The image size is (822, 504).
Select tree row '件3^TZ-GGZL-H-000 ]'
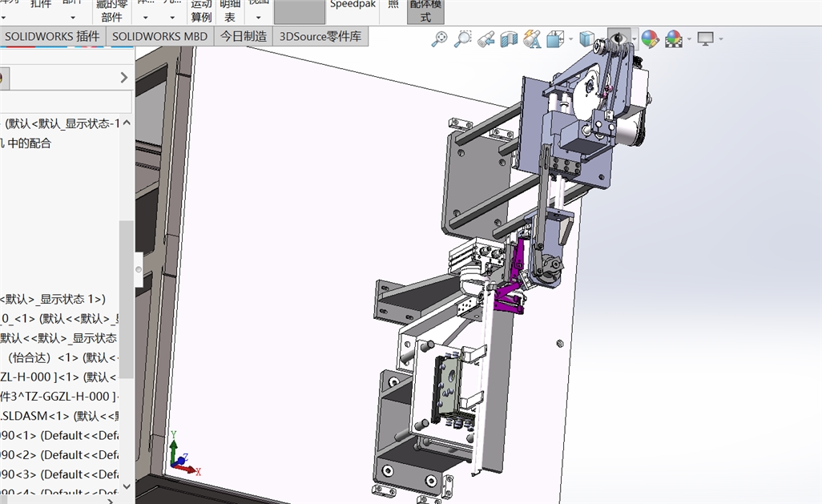[x=60, y=397]
